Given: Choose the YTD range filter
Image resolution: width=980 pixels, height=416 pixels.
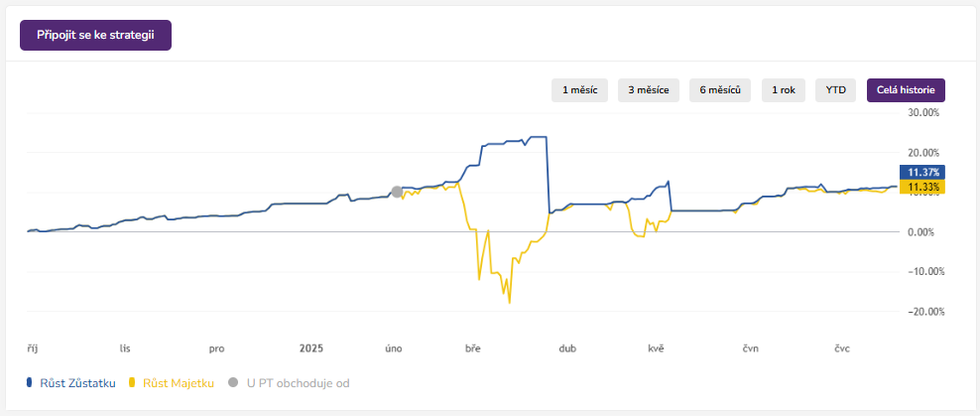Looking at the screenshot, I should coord(836,90).
